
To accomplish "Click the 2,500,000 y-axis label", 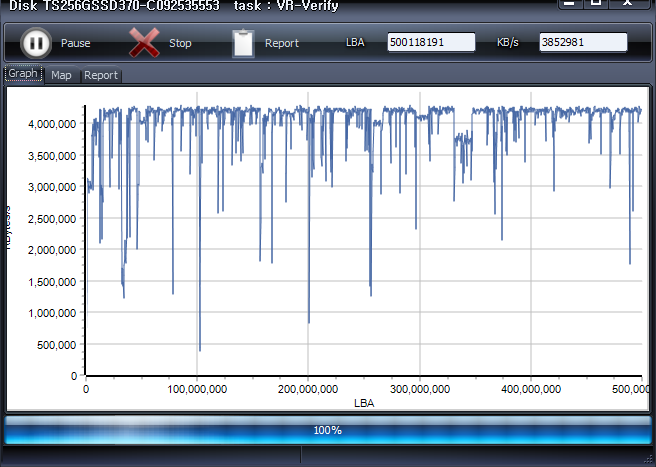I will coord(52,218).
